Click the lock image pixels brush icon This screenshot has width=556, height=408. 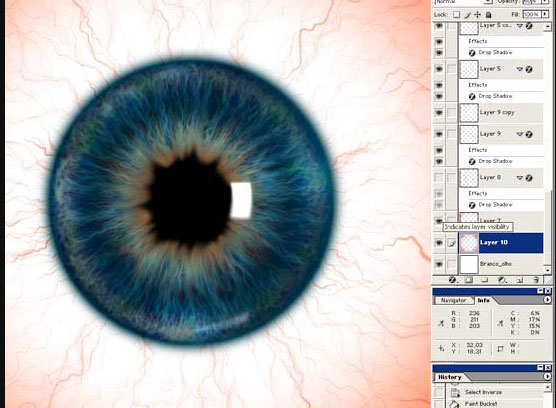(x=468, y=15)
